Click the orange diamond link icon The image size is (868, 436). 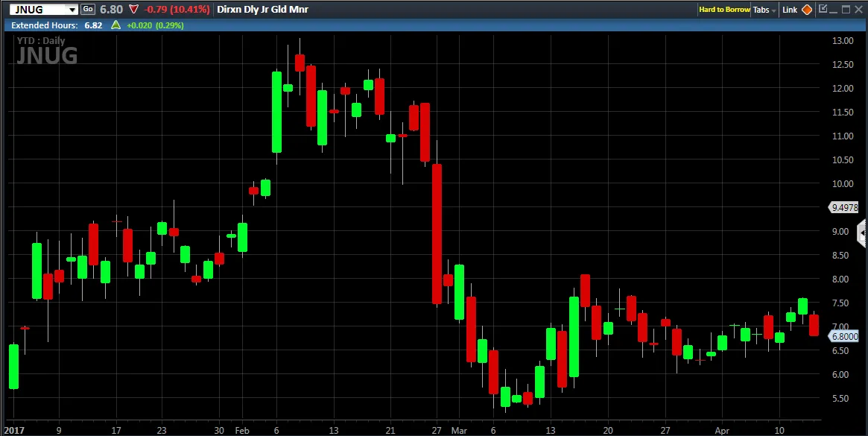click(807, 10)
